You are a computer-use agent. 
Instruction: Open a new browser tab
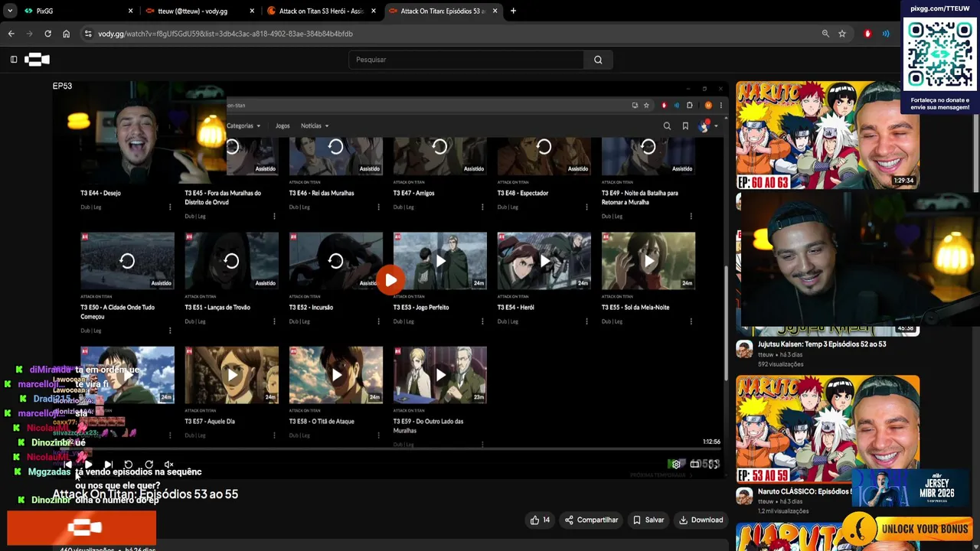tap(513, 11)
